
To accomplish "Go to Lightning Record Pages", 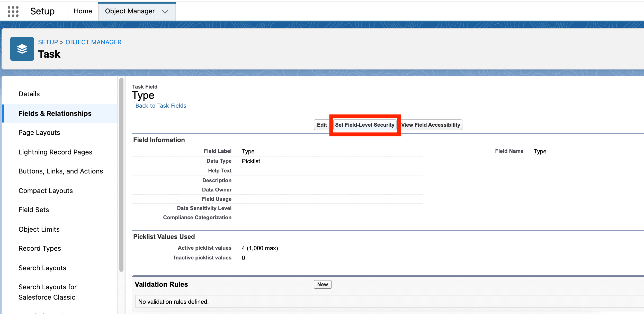I will 55,152.
